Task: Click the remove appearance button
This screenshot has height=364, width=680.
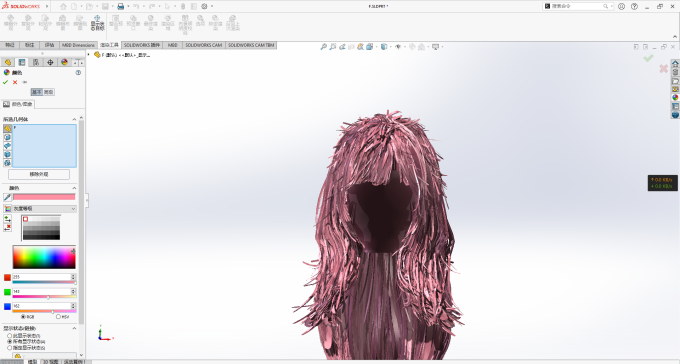Action: (39, 174)
